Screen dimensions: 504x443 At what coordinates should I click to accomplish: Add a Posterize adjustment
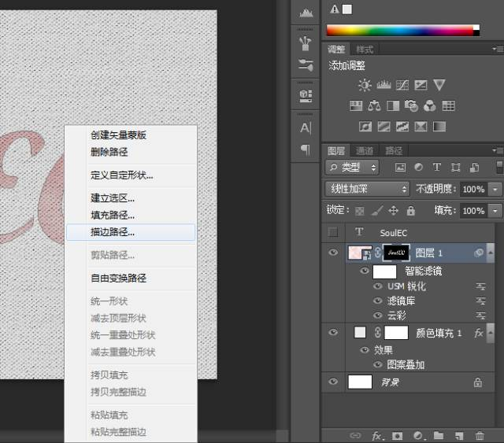(384, 127)
